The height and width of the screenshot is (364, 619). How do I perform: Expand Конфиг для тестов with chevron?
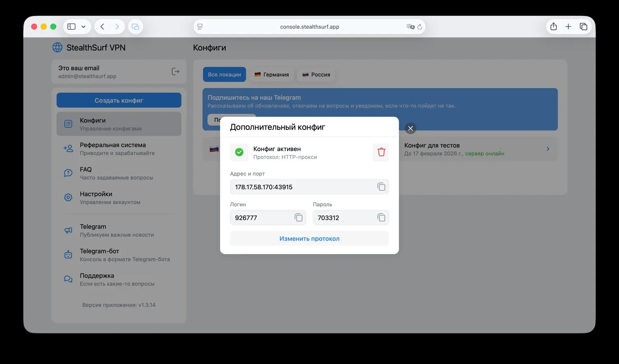point(548,149)
